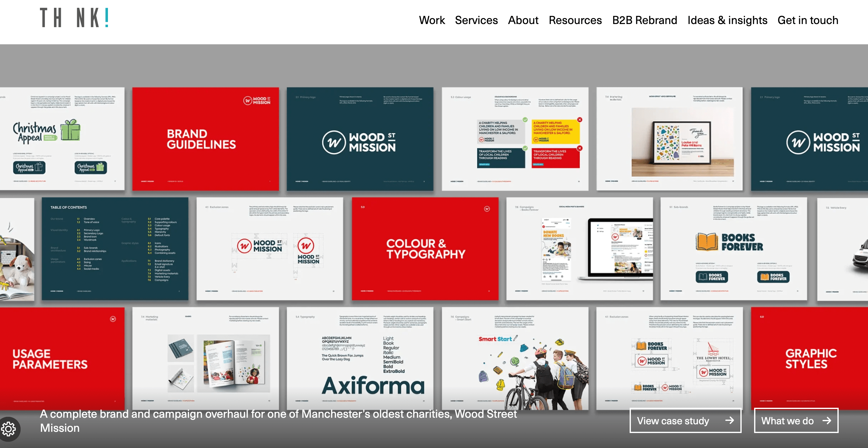This screenshot has width=868, height=448.
Task: Select the red Brand Guidelines cover slide
Action: click(x=205, y=139)
